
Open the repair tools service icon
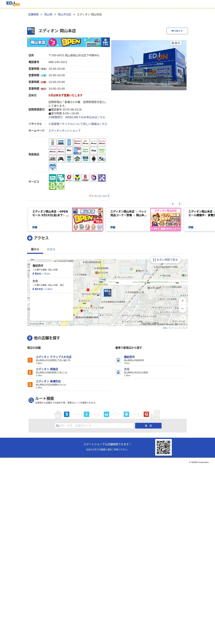[102, 178]
